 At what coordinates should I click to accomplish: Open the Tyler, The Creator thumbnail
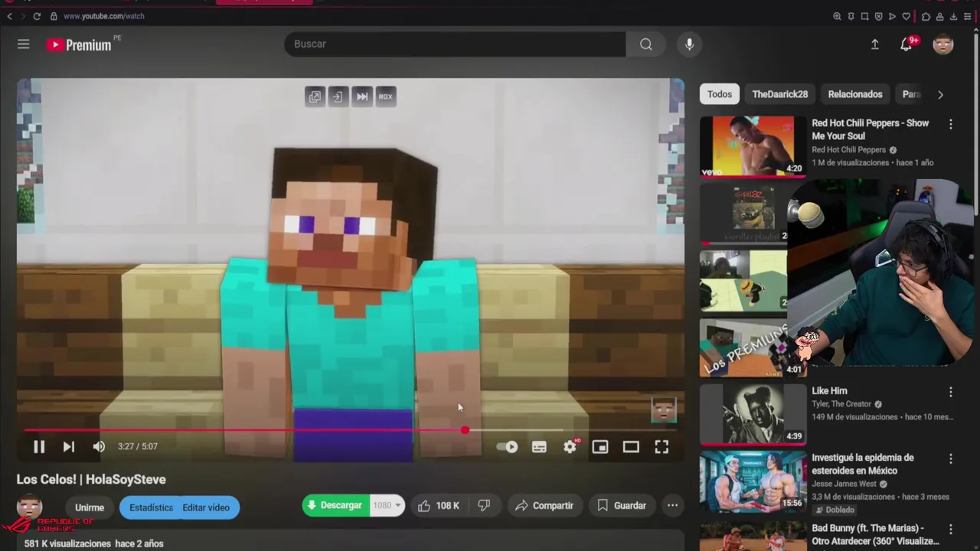pos(753,414)
